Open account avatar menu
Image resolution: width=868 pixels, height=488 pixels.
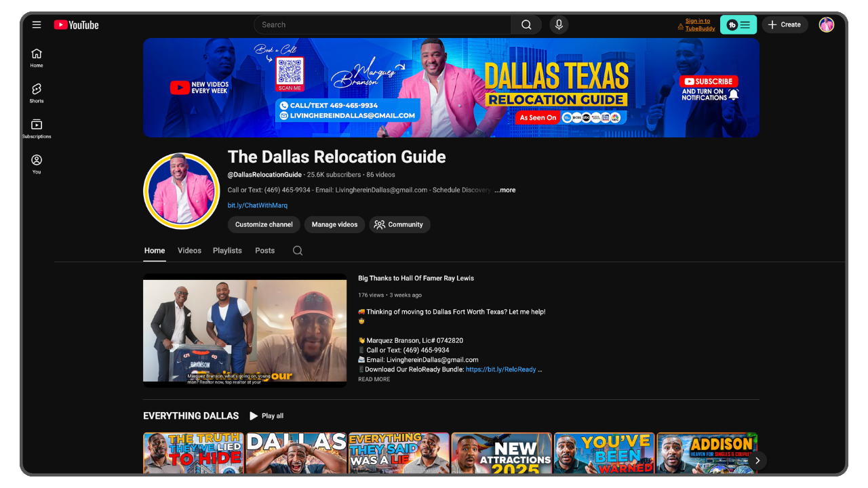826,25
